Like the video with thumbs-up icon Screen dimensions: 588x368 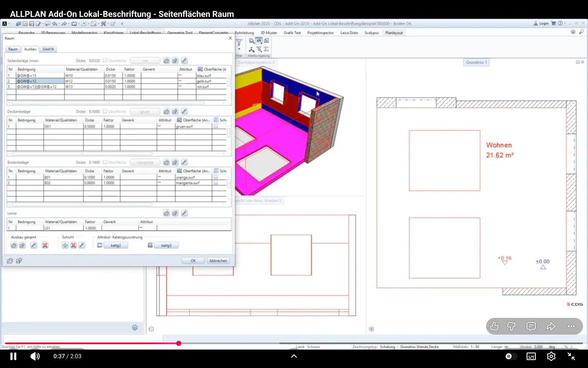(494, 326)
